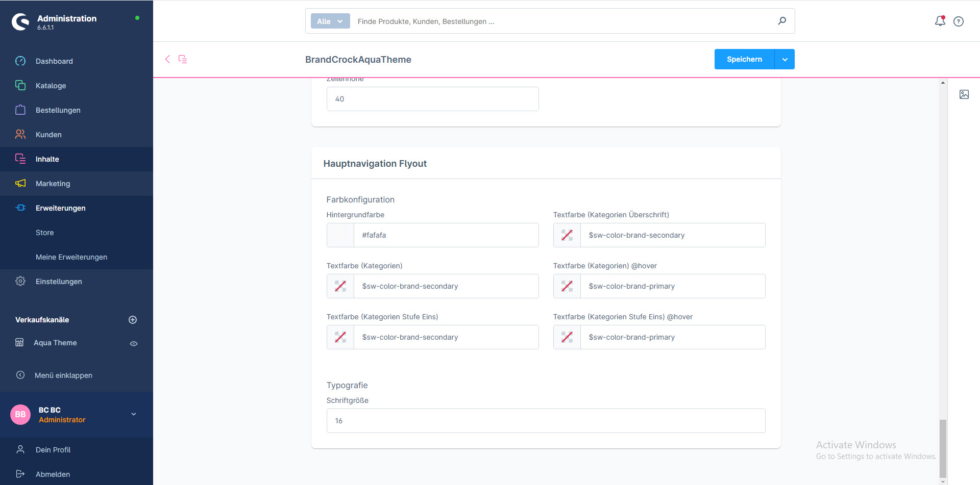
Task: Open the notifications bell icon
Action: [x=940, y=21]
